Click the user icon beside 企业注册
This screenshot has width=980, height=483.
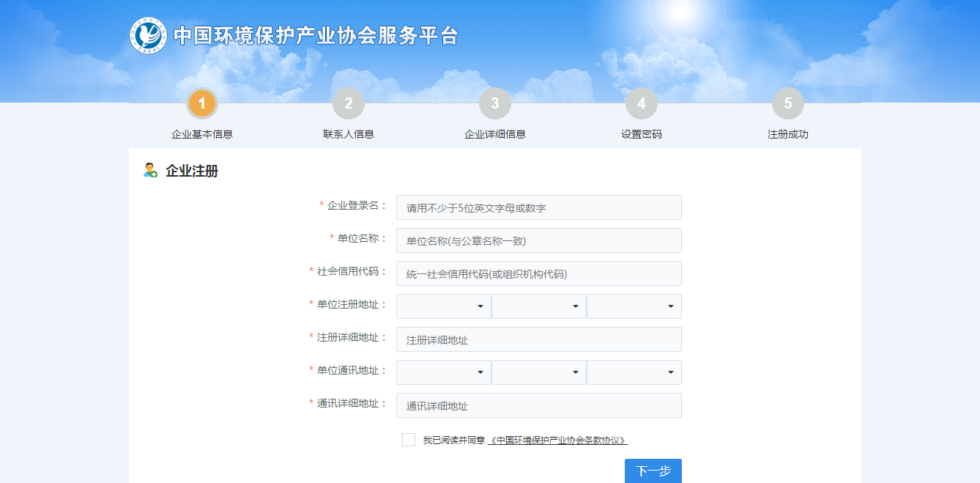150,171
